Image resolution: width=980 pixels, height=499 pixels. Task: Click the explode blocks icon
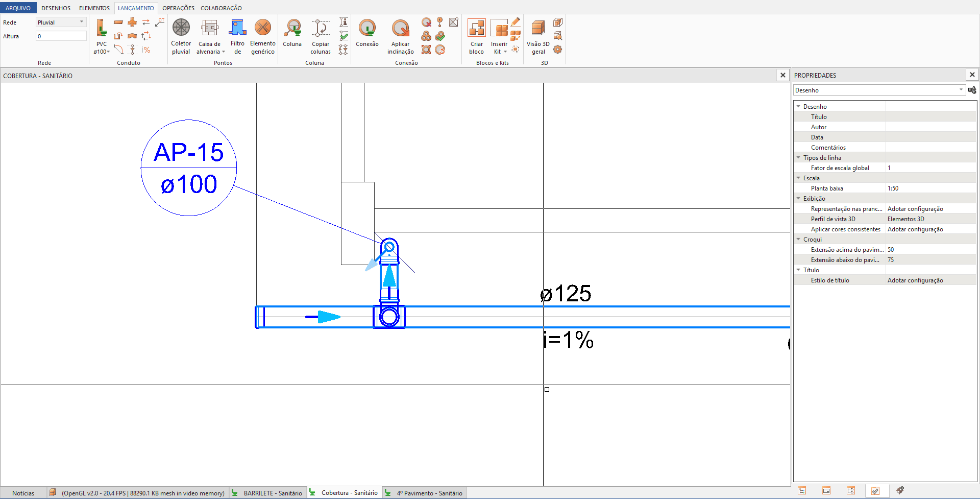click(x=516, y=36)
